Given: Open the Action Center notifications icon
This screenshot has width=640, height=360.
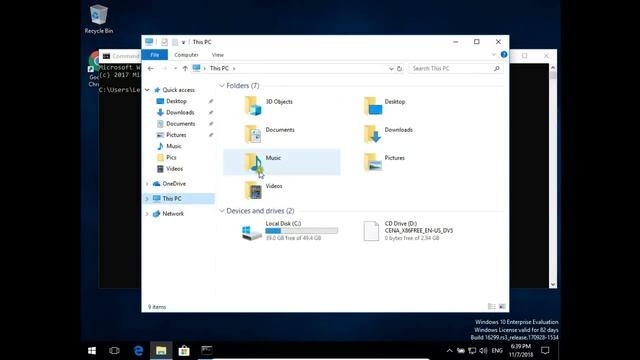Looking at the screenshot, I should tap(545, 351).
